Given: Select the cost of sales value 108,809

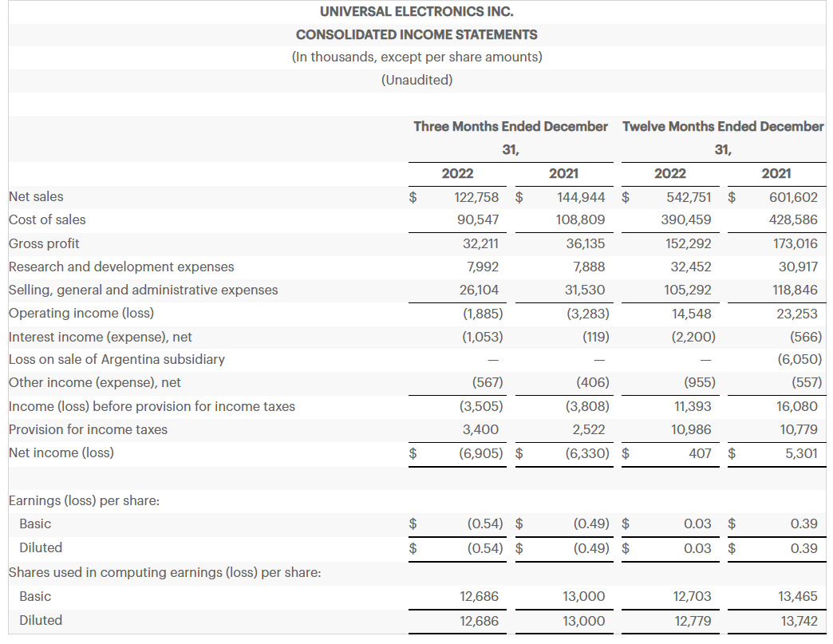Looking at the screenshot, I should click(x=581, y=219).
